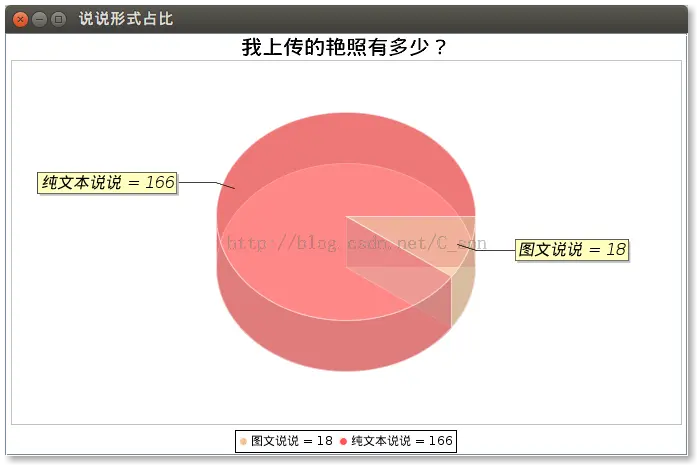Click the chart title 我上传的艳照有多少？

coord(344,47)
